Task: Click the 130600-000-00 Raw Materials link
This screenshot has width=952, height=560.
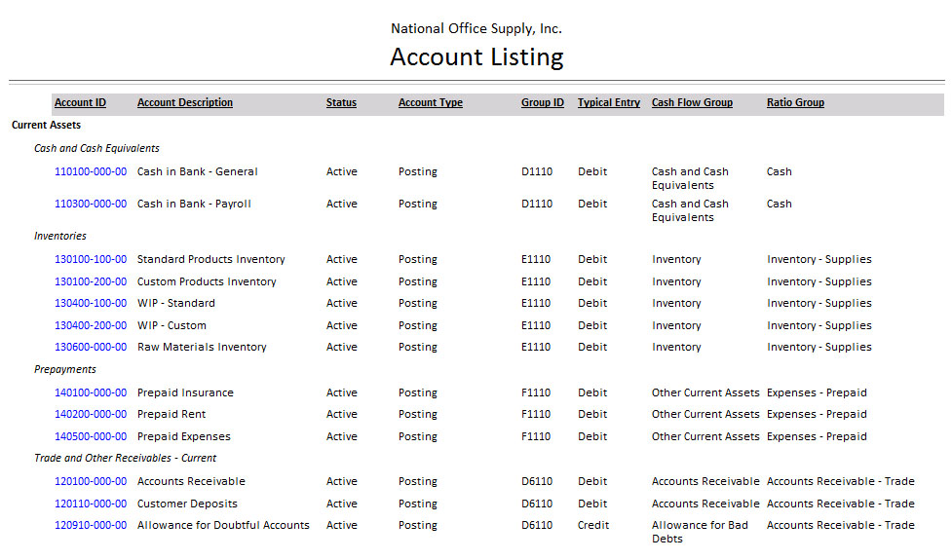Action: [91, 347]
